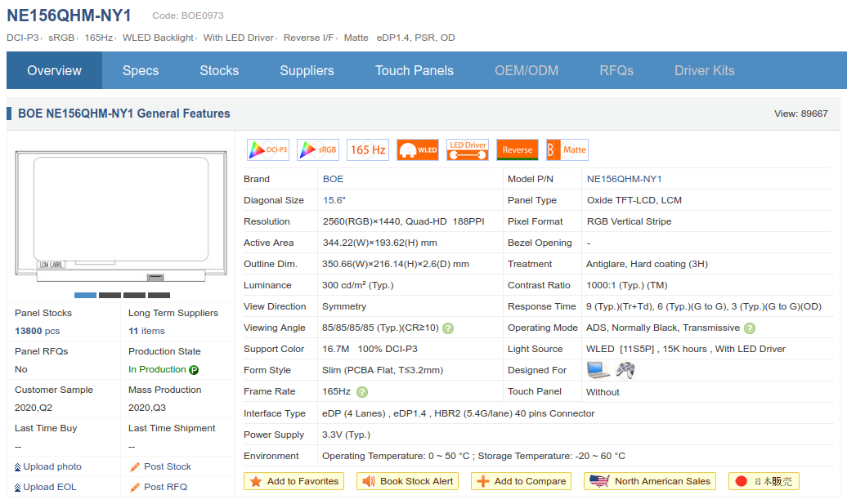Select the third image indicator bar

pyautogui.click(x=135, y=295)
